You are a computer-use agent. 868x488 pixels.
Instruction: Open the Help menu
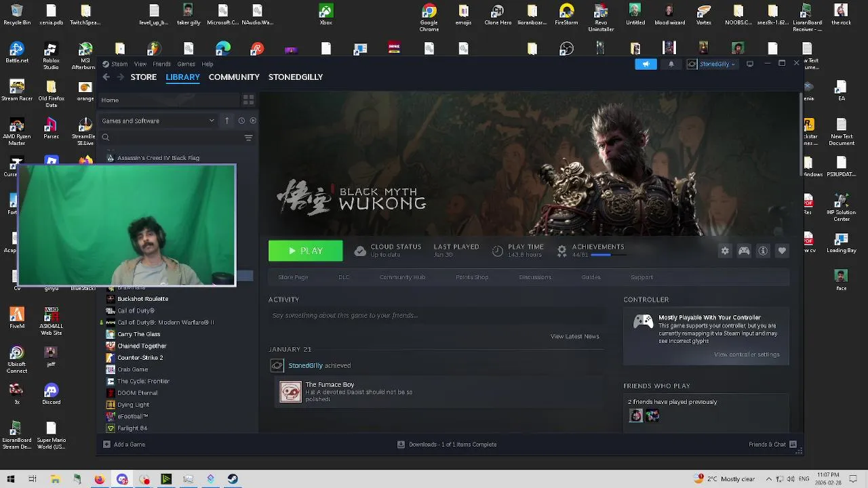tap(208, 64)
